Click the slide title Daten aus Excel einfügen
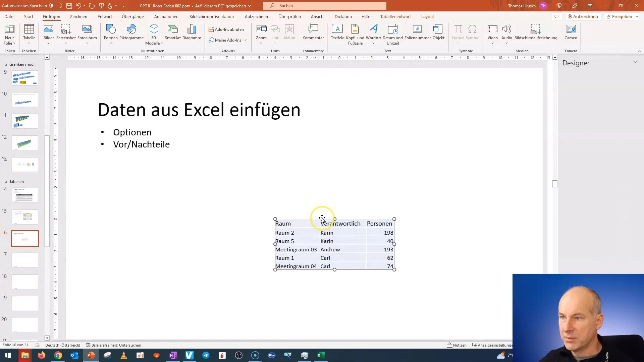The width and height of the screenshot is (644, 362). point(199,110)
